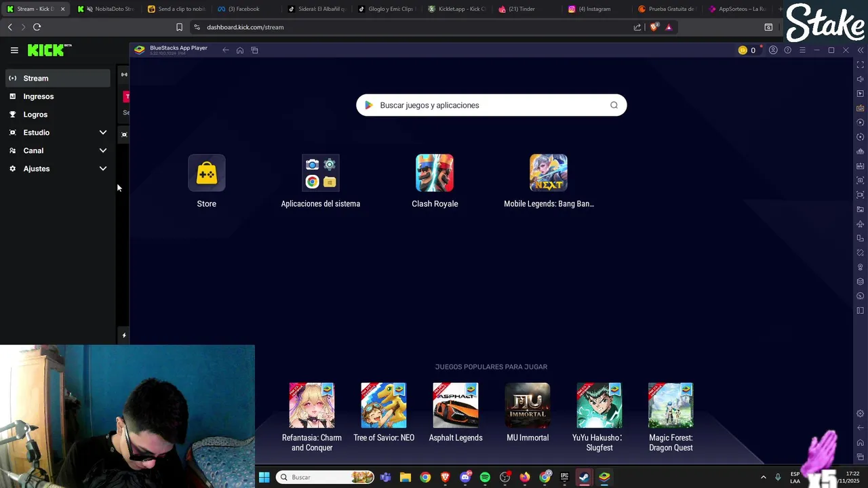The height and width of the screenshot is (488, 868).
Task: Click the Buscar juegos y aplicaciones search field
Action: point(492,105)
